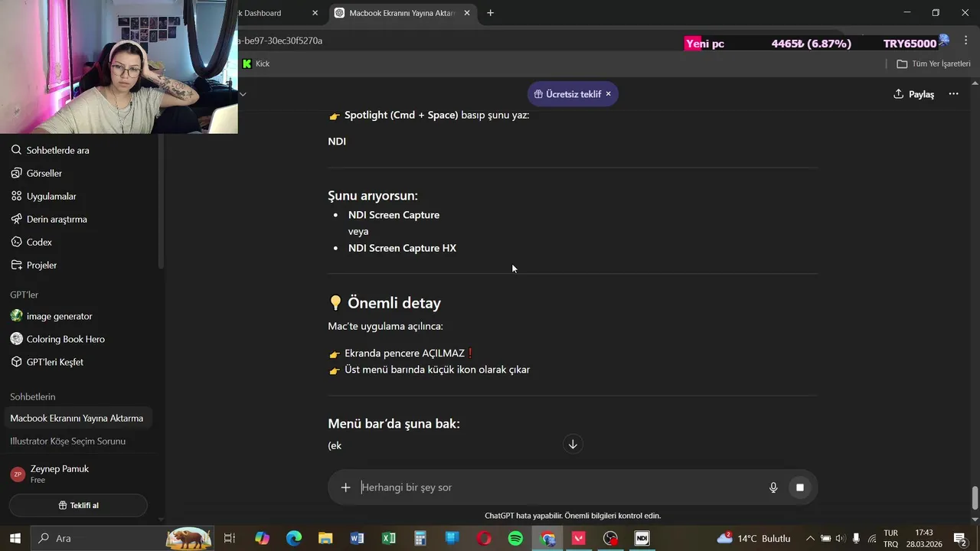Switch to the Macbook Ekranını Yayına Aktarma tab
This screenshot has height=551, width=980.
point(402,13)
